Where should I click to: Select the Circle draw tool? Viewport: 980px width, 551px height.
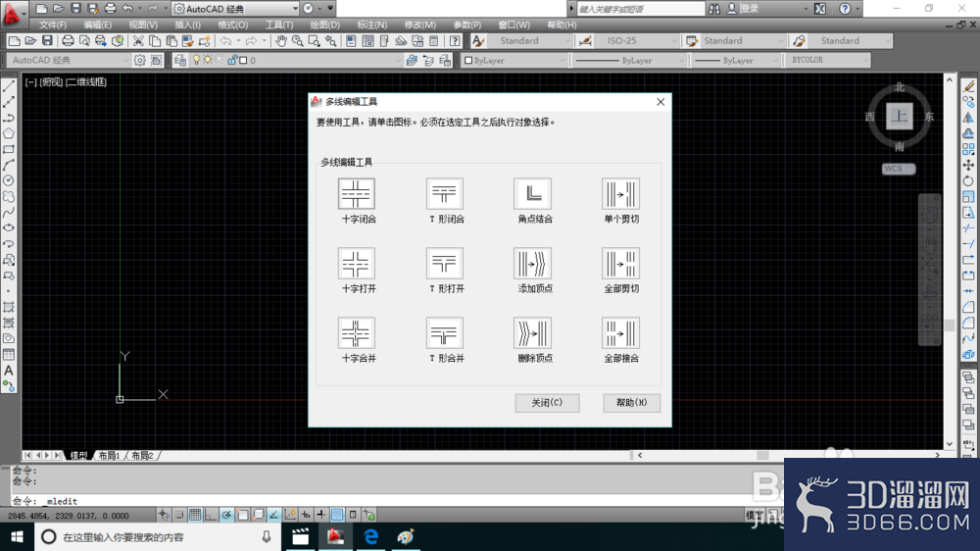9,180
